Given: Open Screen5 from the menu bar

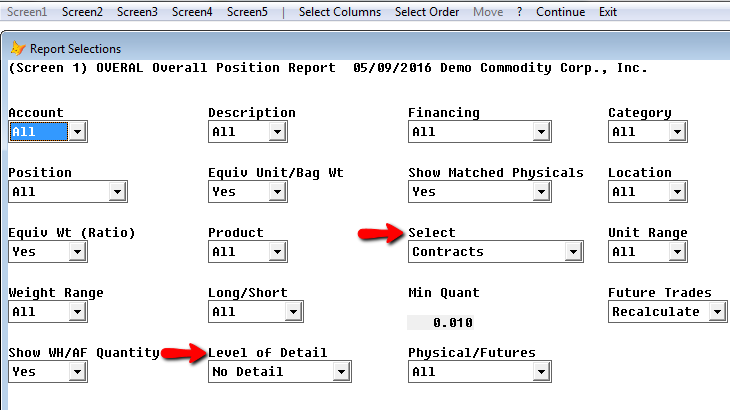Looking at the screenshot, I should click(247, 12).
